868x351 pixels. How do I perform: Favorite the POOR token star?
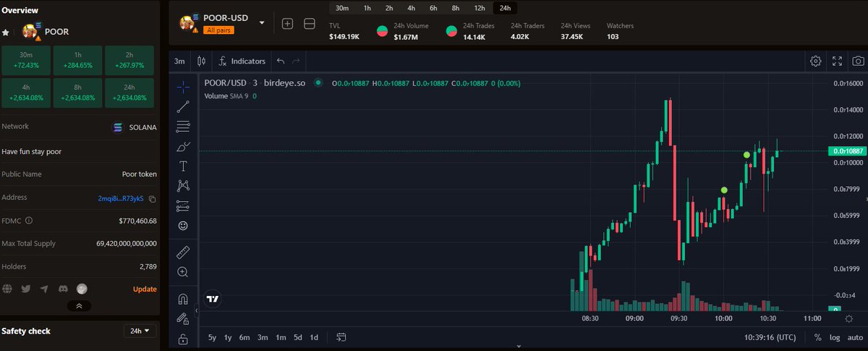pyautogui.click(x=6, y=33)
